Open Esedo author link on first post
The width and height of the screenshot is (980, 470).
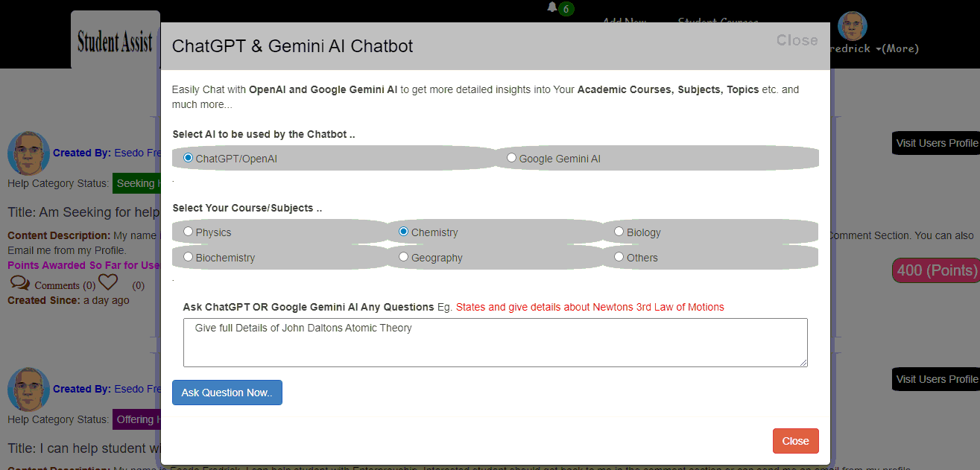(x=138, y=153)
